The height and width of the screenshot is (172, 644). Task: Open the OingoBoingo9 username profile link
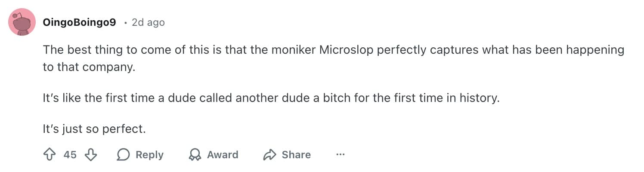coord(79,22)
